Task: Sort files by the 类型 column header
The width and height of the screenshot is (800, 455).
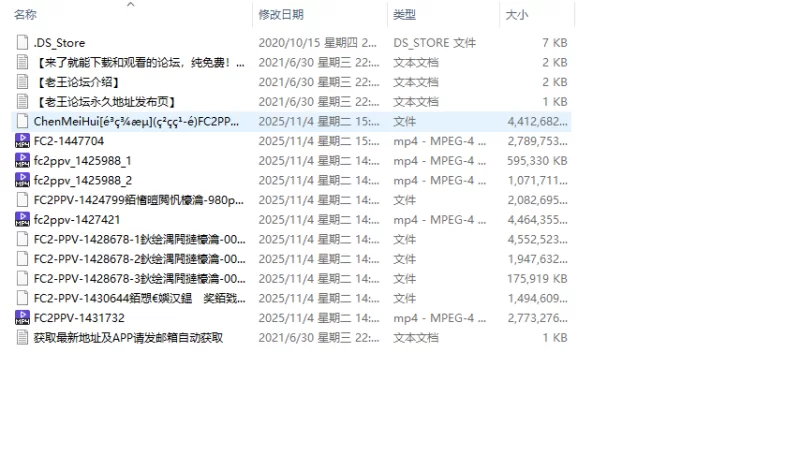Action: [404, 15]
